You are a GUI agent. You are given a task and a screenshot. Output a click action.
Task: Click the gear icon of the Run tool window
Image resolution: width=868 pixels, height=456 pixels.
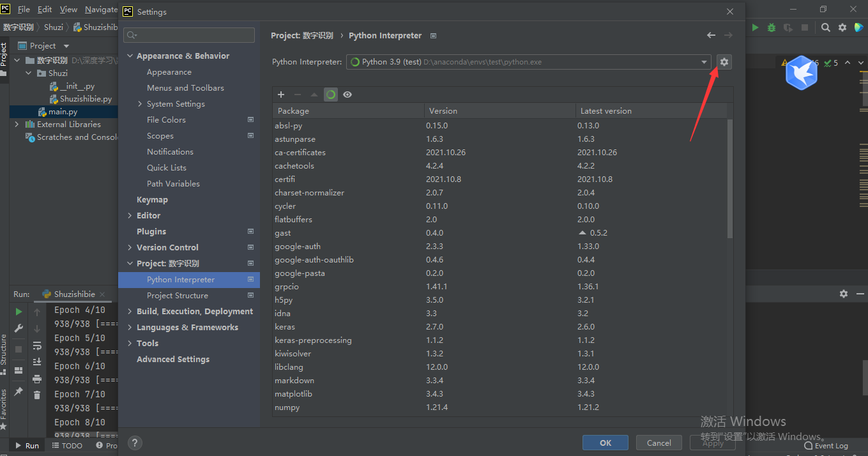pyautogui.click(x=844, y=294)
